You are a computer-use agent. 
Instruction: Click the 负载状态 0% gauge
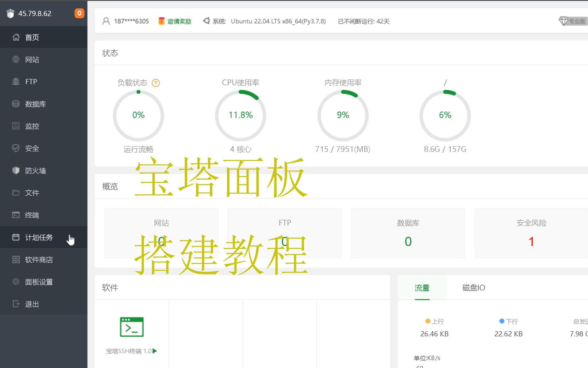[x=138, y=115]
